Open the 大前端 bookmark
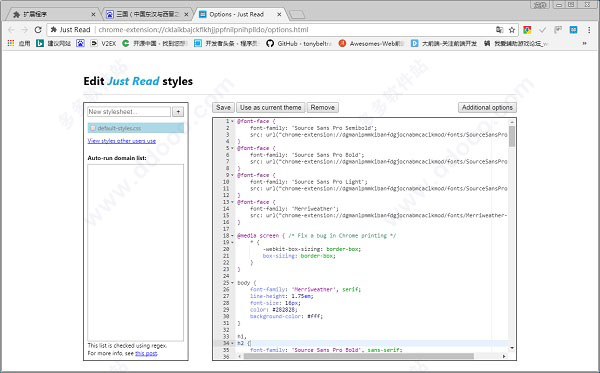Viewport: 600px width, 373px height. tap(444, 43)
